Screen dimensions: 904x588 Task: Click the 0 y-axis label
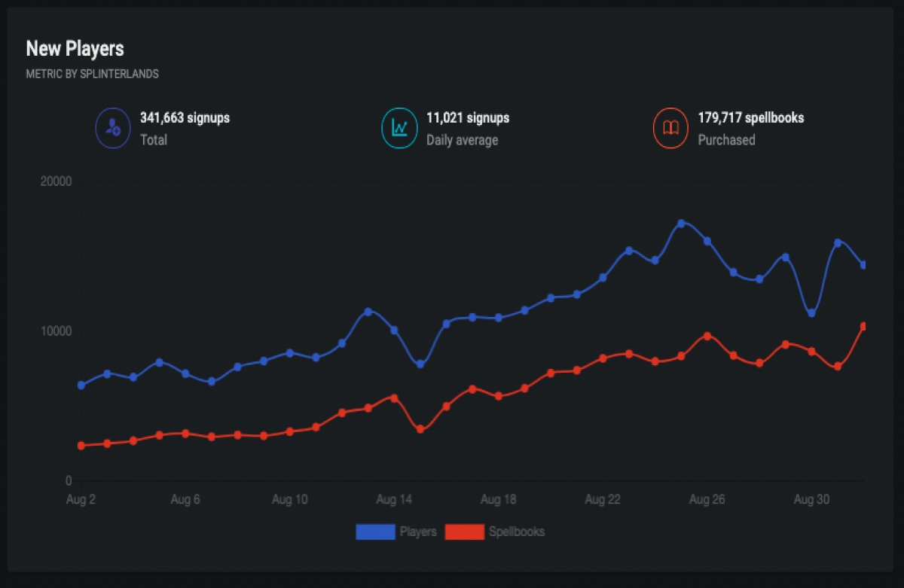[x=68, y=481]
